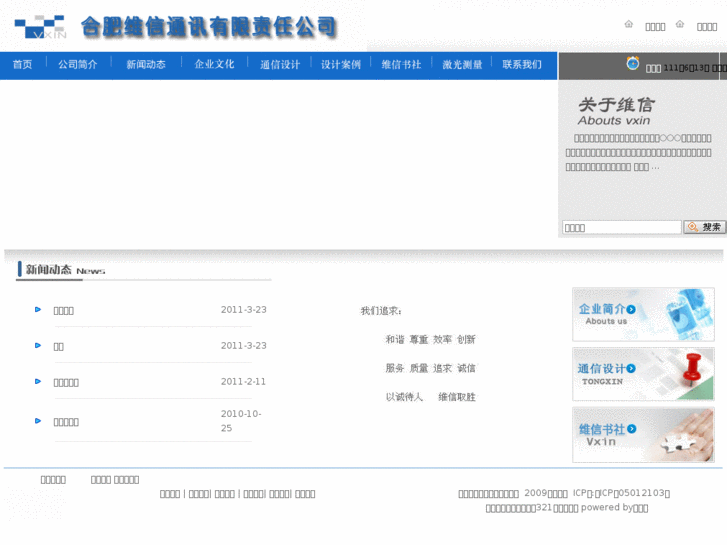Screen dimensions: 727x545
Task: Select 新闻动态 in the top navigation
Action: (146, 65)
